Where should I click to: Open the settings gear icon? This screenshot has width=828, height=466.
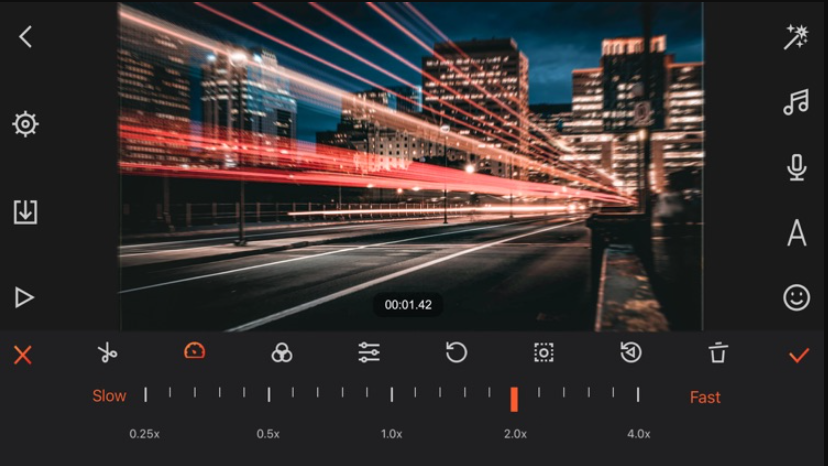25,124
